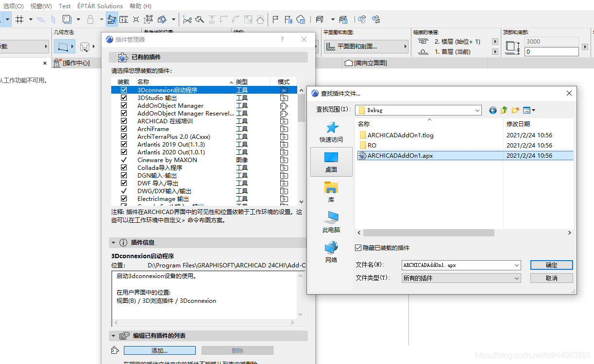The height and width of the screenshot is (364, 594).
Task: Open the view menu icon in file dialog
Action: pyautogui.click(x=529, y=110)
